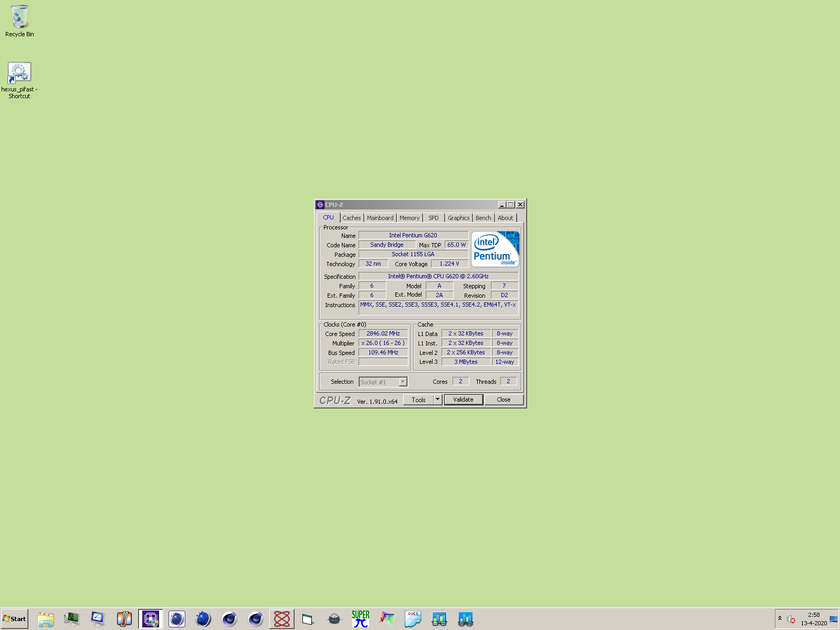Click the Revision D2 value
Image resolution: width=840 pixels, height=630 pixels.
point(505,295)
